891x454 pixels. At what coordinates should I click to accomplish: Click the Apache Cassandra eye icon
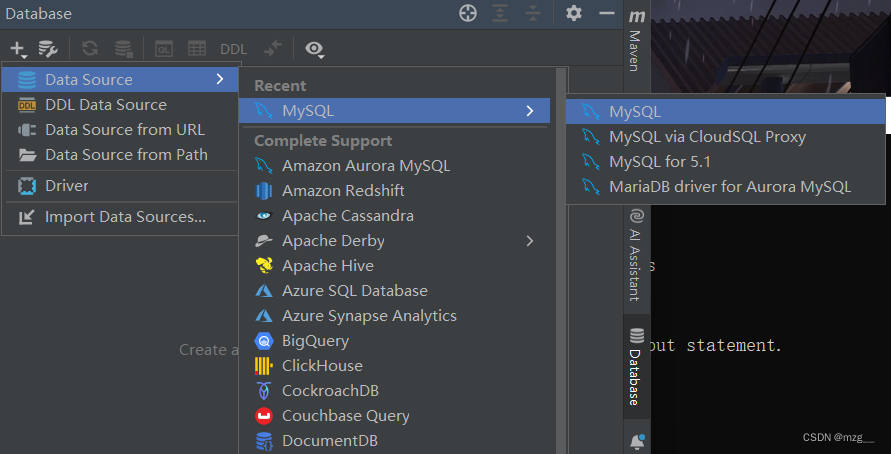pos(264,216)
